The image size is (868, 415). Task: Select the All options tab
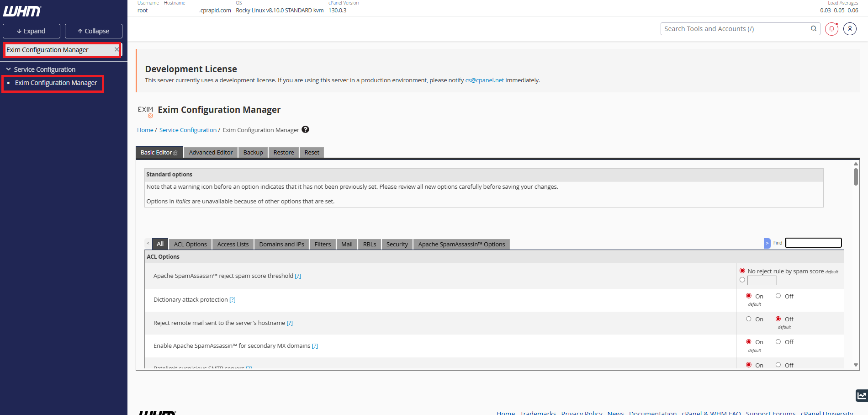(x=160, y=244)
